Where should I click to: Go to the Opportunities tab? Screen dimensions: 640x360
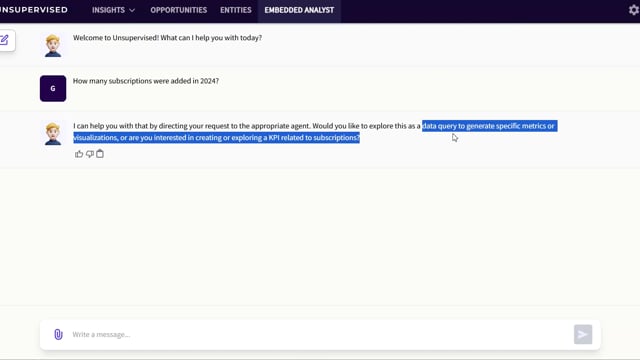click(x=178, y=10)
